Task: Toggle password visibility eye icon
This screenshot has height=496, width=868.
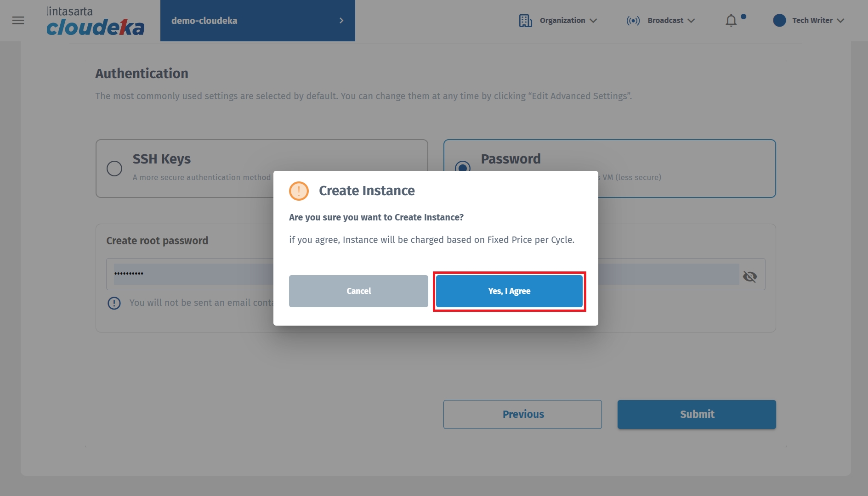Action: pyautogui.click(x=750, y=276)
